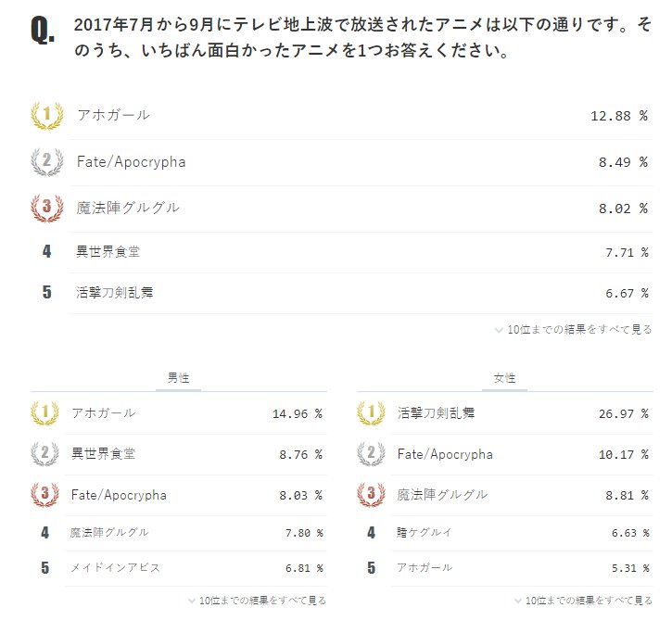Click the gold medal beside 活撃刀剣乱舞 in 女性

click(372, 413)
